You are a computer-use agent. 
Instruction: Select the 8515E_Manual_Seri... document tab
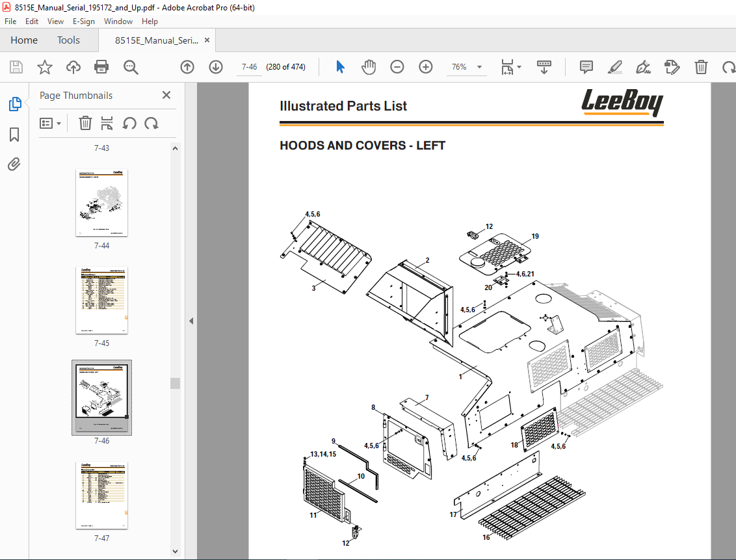[156, 40]
